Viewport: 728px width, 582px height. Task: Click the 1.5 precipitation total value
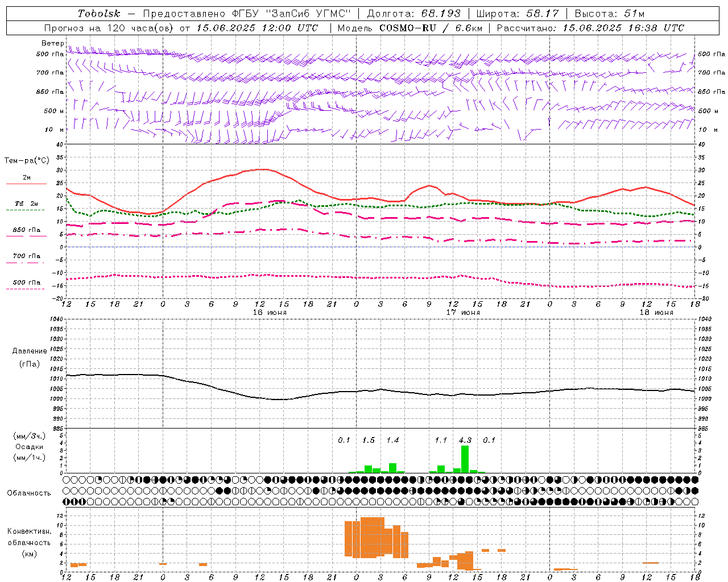coord(369,440)
